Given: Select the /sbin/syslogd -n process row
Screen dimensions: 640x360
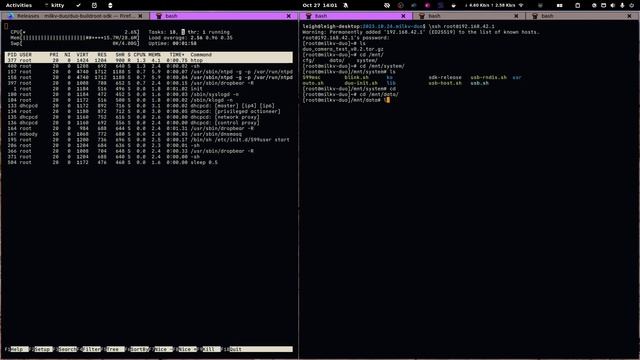Looking at the screenshot, I should pos(149,94).
